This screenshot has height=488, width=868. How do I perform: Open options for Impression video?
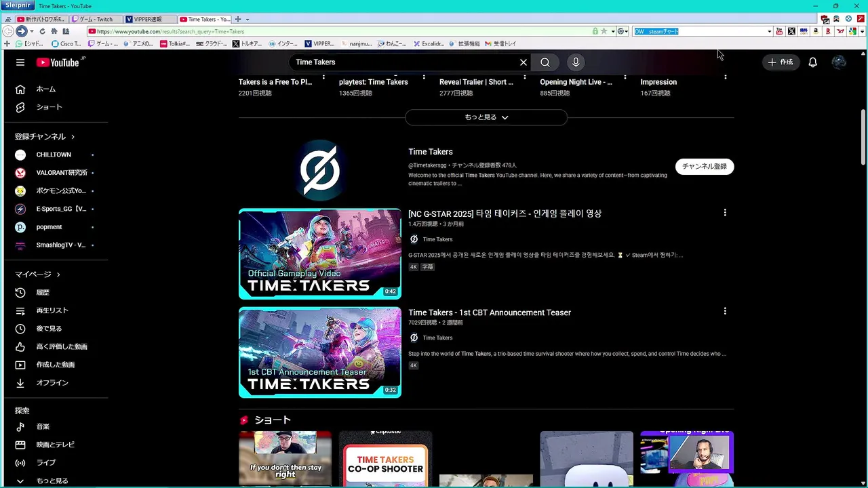pyautogui.click(x=725, y=77)
